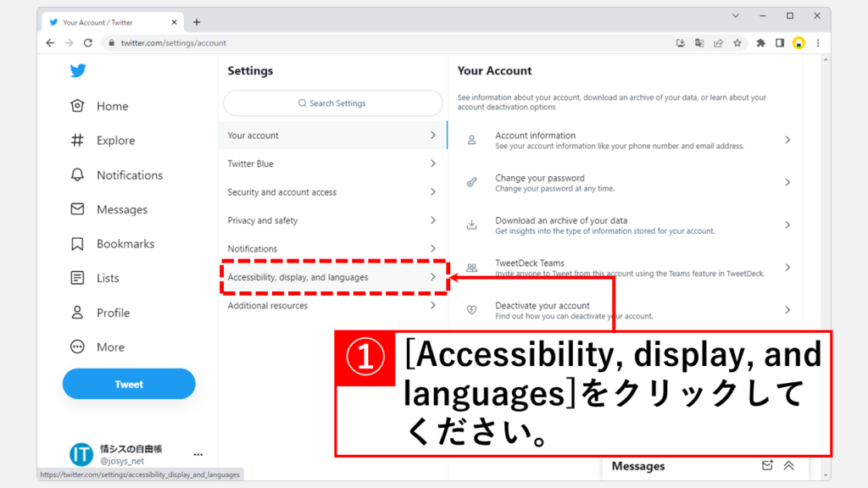The image size is (868, 488).
Task: Reload the page in browser toolbar
Action: coord(88,42)
